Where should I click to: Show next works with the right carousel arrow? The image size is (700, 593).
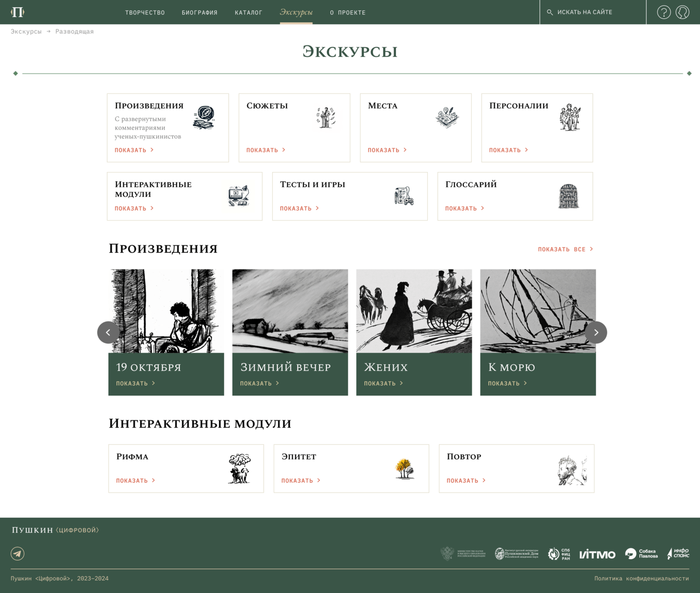pos(596,332)
